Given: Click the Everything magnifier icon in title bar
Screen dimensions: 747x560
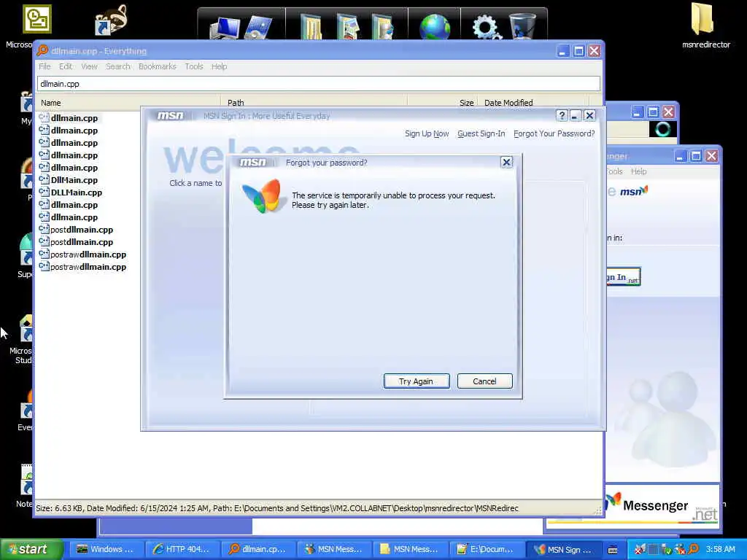Looking at the screenshot, I should (x=42, y=50).
